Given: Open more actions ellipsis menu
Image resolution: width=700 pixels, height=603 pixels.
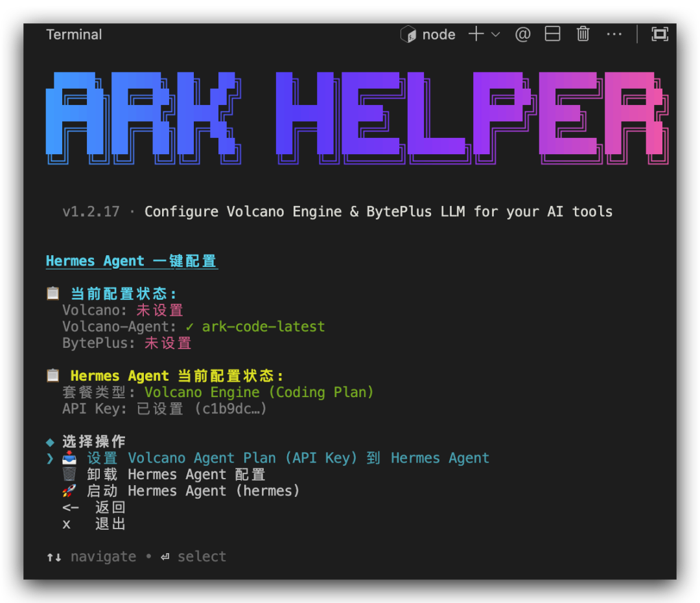Looking at the screenshot, I should pyautogui.click(x=614, y=34).
